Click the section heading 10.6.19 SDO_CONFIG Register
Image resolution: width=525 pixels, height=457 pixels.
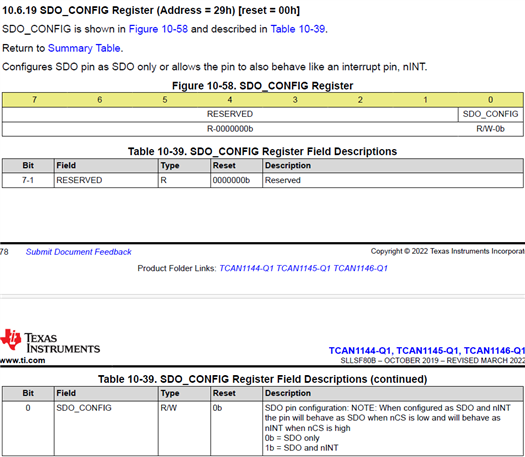point(151,10)
